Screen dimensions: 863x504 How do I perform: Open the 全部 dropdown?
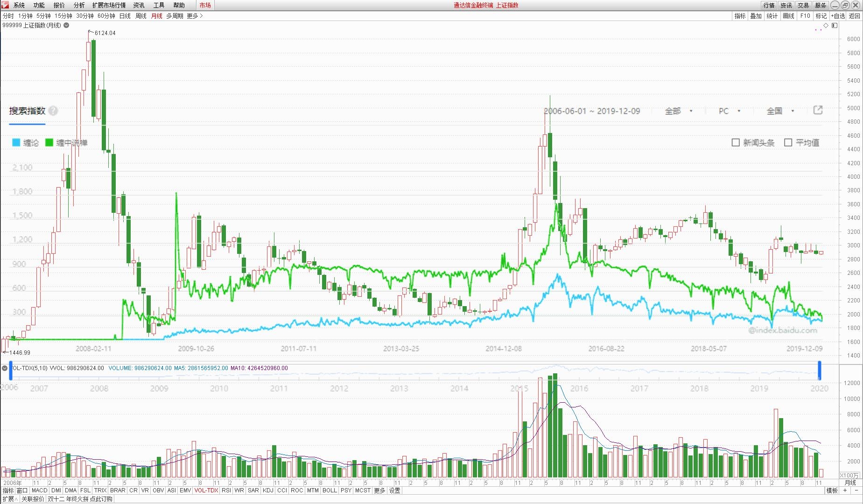678,111
